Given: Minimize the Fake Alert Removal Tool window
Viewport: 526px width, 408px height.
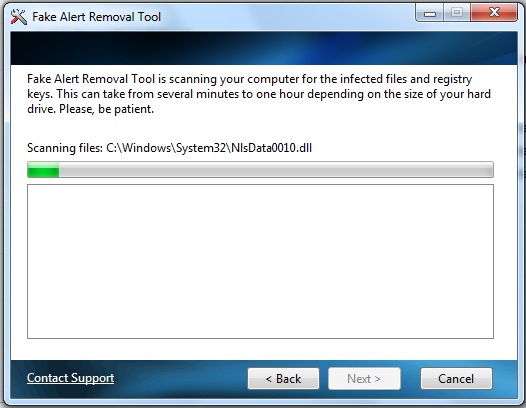Looking at the screenshot, I should tap(430, 13).
